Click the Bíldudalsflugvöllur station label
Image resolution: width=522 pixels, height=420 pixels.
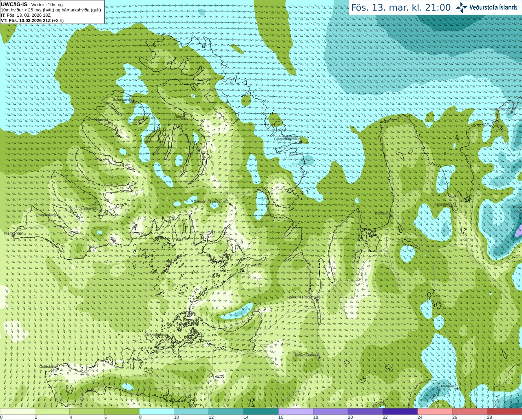(x=85, y=208)
